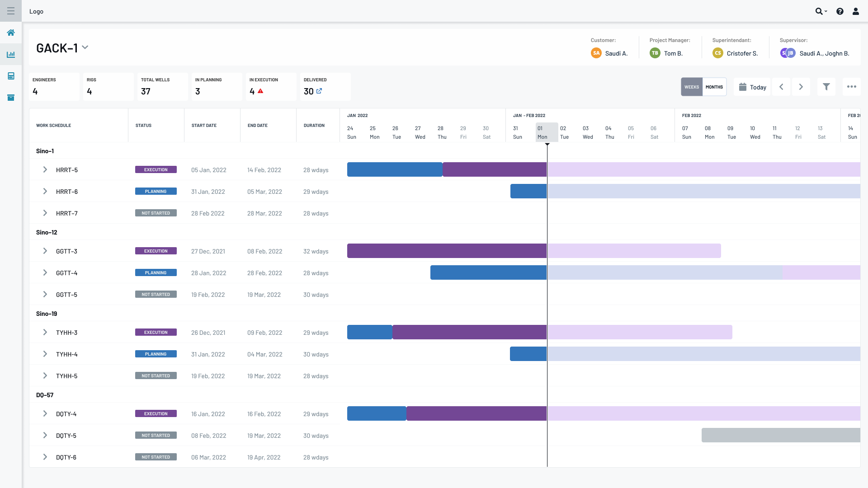Image resolution: width=868 pixels, height=488 pixels.
Task: Expand the DQTY-6 row
Action: pyautogui.click(x=45, y=457)
